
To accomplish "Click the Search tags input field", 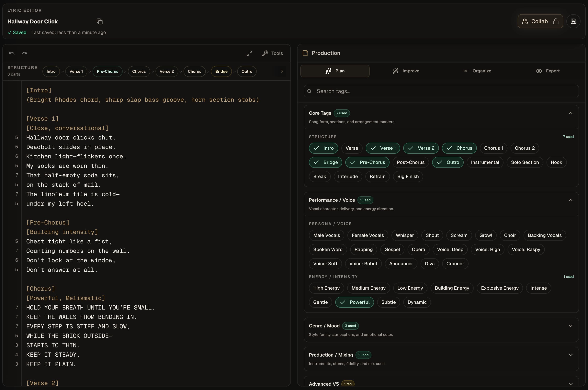I will (x=441, y=91).
